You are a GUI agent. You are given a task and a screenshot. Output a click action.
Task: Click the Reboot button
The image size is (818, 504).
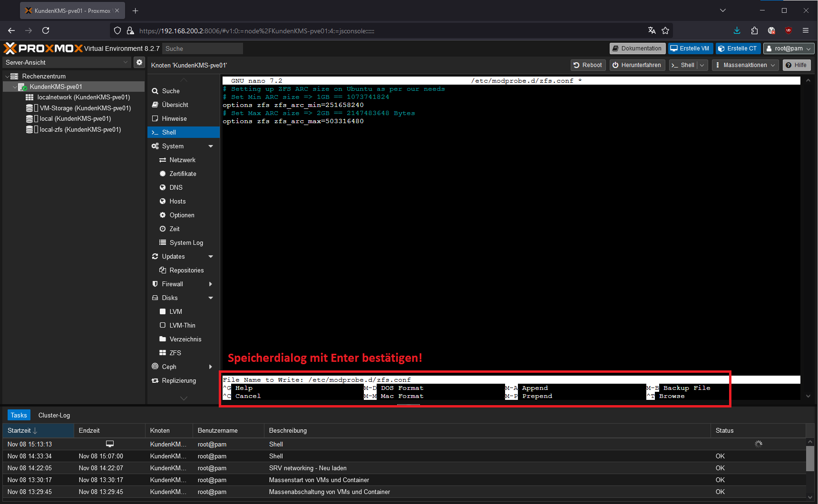588,65
